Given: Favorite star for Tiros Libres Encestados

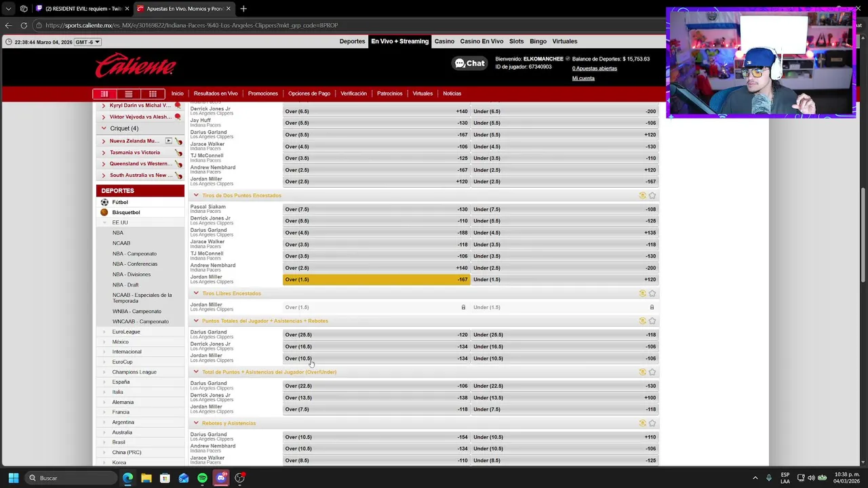Looking at the screenshot, I should tap(652, 293).
